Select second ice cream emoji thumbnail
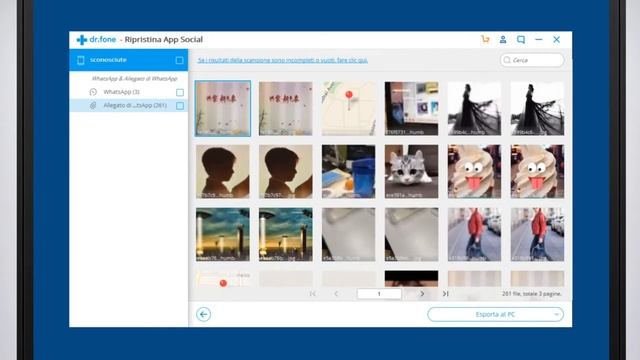The height and width of the screenshot is (360, 640). [537, 171]
